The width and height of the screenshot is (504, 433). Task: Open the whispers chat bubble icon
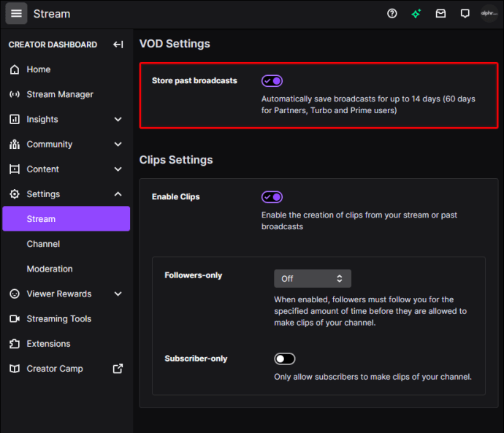465,14
